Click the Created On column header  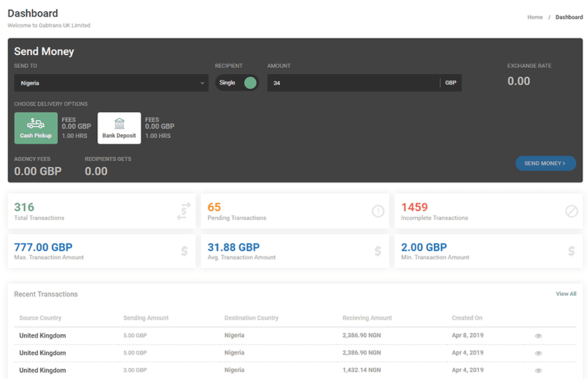467,318
